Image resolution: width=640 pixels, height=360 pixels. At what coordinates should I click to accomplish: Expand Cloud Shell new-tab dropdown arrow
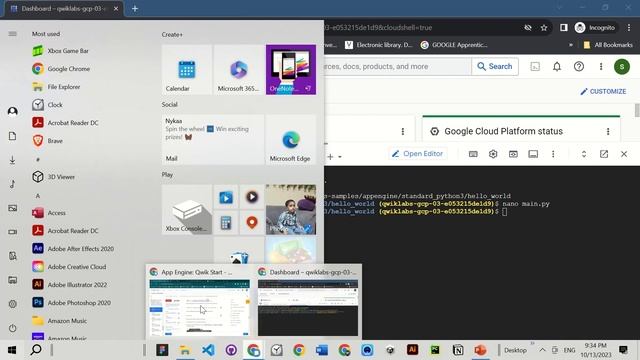[x=340, y=157]
